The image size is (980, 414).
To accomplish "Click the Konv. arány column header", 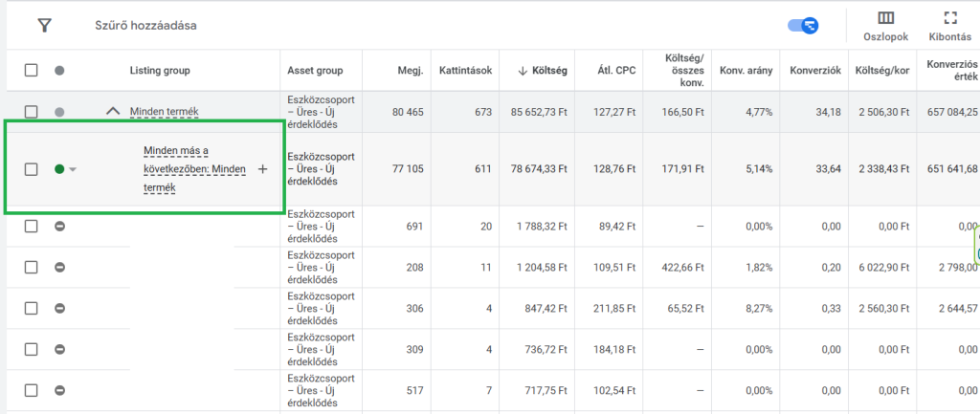I will (746, 71).
